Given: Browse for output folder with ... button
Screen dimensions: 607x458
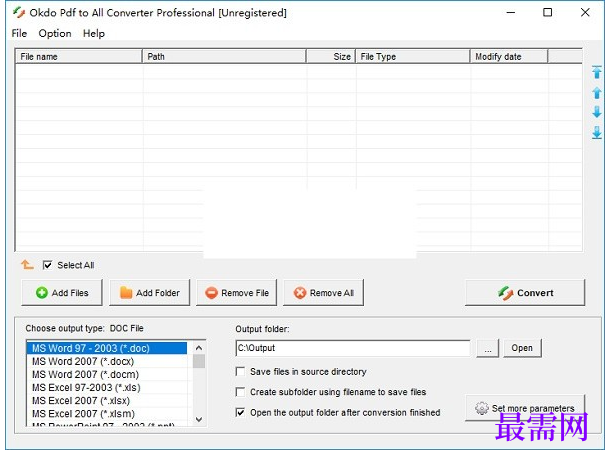Looking at the screenshot, I should tap(488, 348).
